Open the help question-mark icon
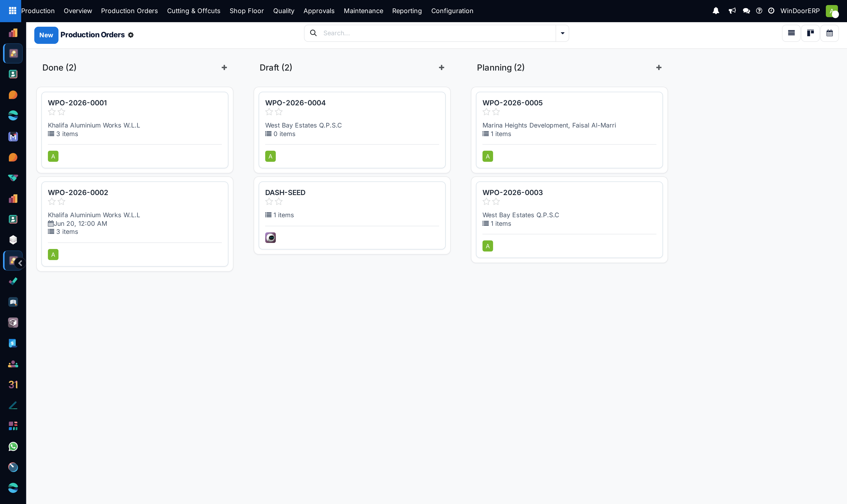 759,11
